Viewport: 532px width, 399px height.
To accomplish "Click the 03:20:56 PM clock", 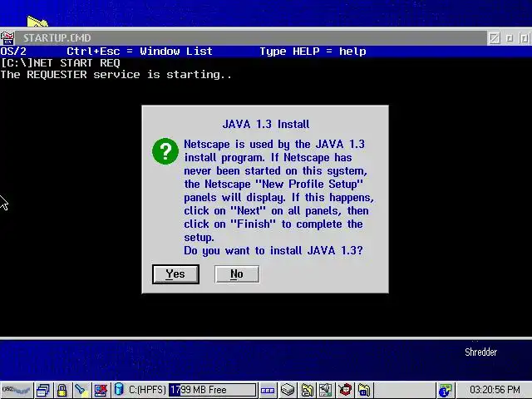I will pyautogui.click(x=495, y=390).
